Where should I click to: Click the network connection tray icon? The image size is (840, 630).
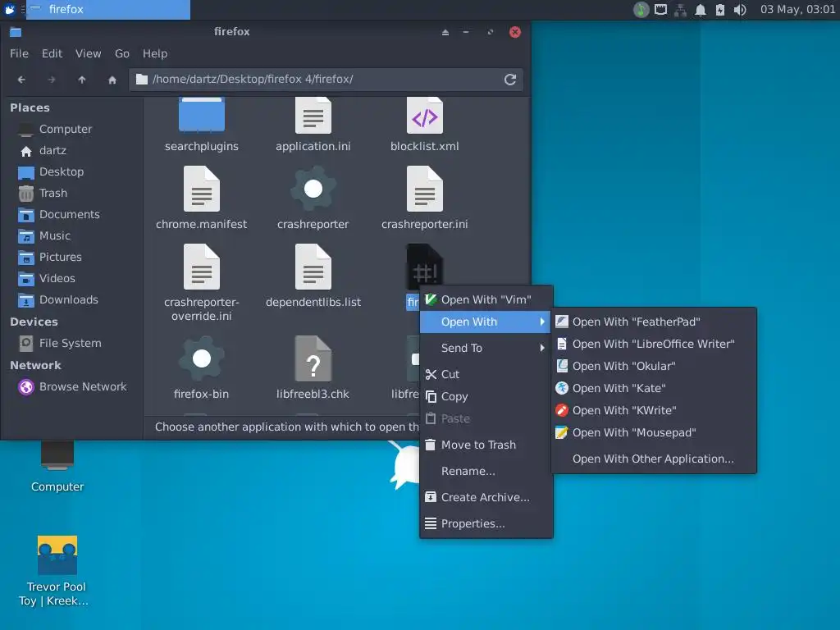point(680,10)
